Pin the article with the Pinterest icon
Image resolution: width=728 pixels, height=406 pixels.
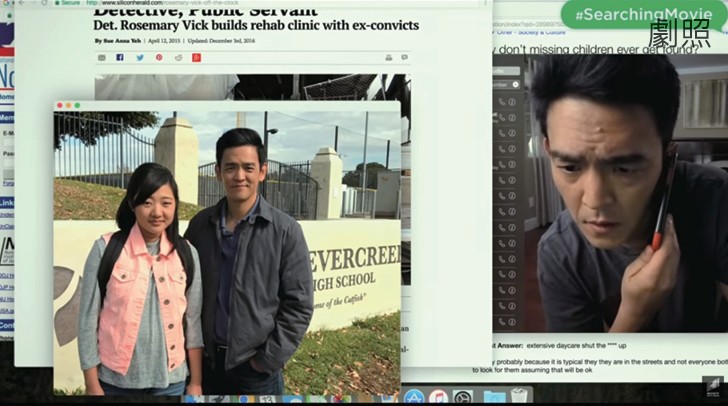click(159, 58)
